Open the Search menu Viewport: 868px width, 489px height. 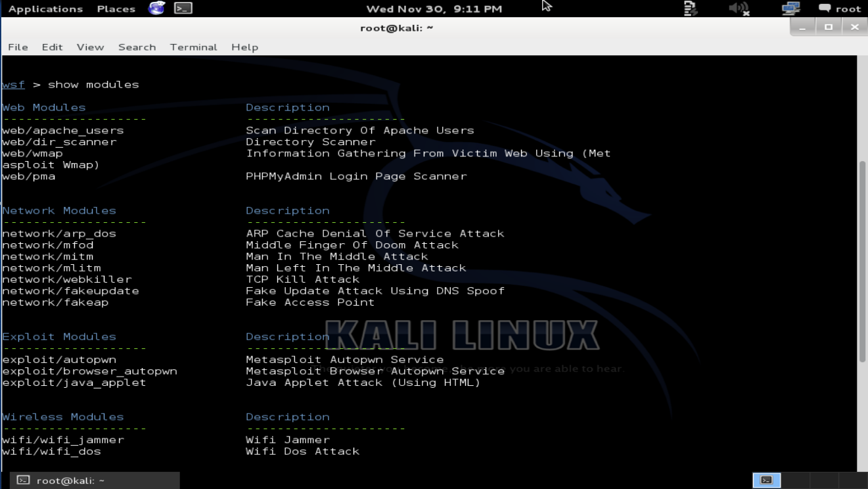pyautogui.click(x=137, y=47)
